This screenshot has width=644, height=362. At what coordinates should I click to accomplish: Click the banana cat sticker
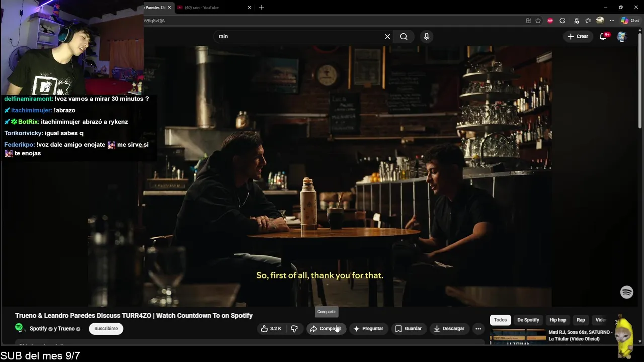pyautogui.click(x=624, y=337)
